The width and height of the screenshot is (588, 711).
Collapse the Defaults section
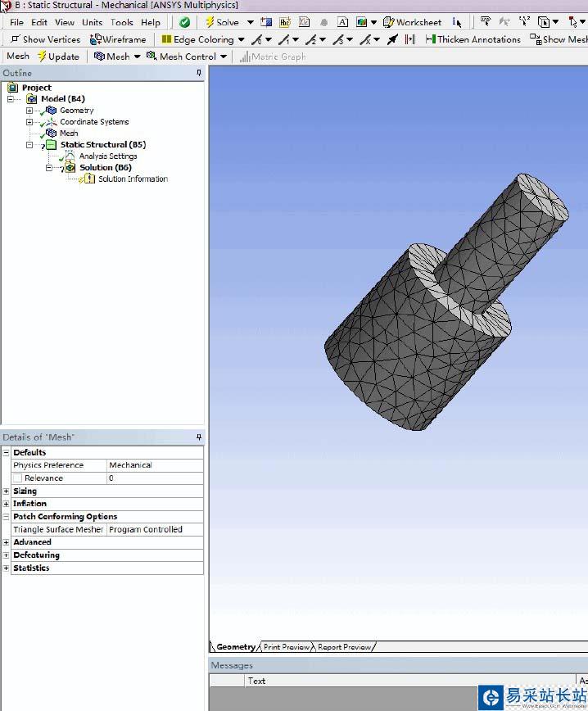[x=6, y=452]
